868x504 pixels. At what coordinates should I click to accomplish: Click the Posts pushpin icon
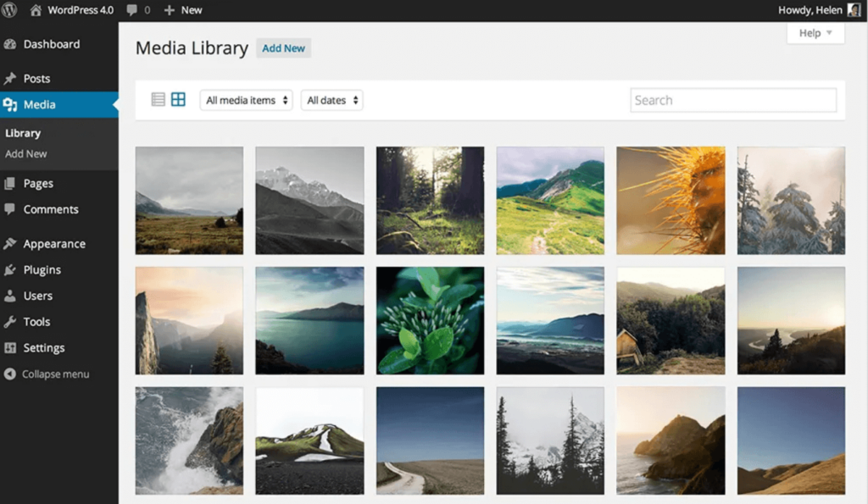pyautogui.click(x=9, y=78)
